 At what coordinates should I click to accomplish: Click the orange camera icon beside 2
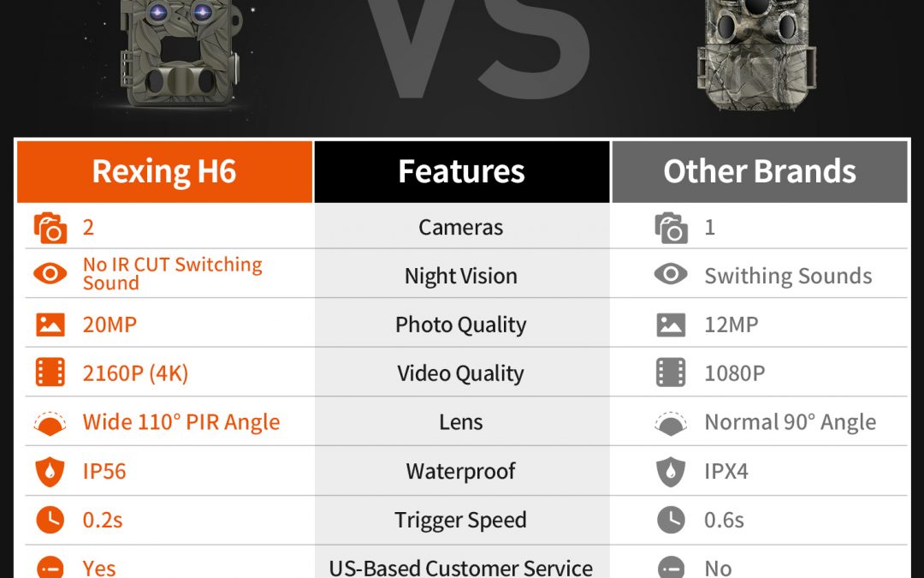point(50,228)
